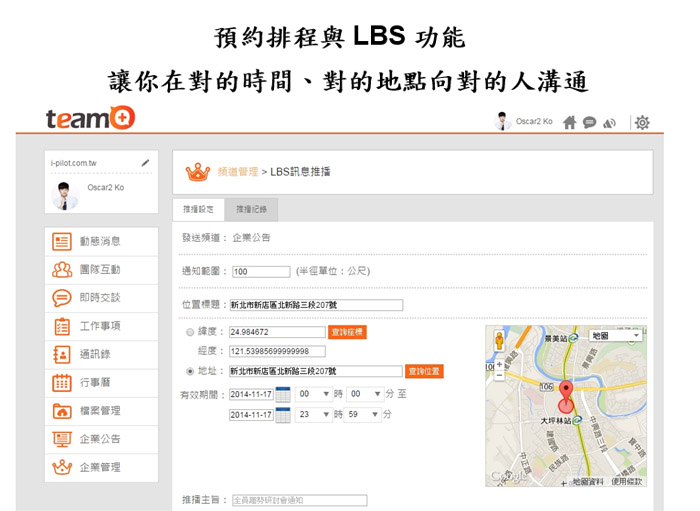
Task: Click Oscar2 Ko name in header
Action: click(x=534, y=121)
